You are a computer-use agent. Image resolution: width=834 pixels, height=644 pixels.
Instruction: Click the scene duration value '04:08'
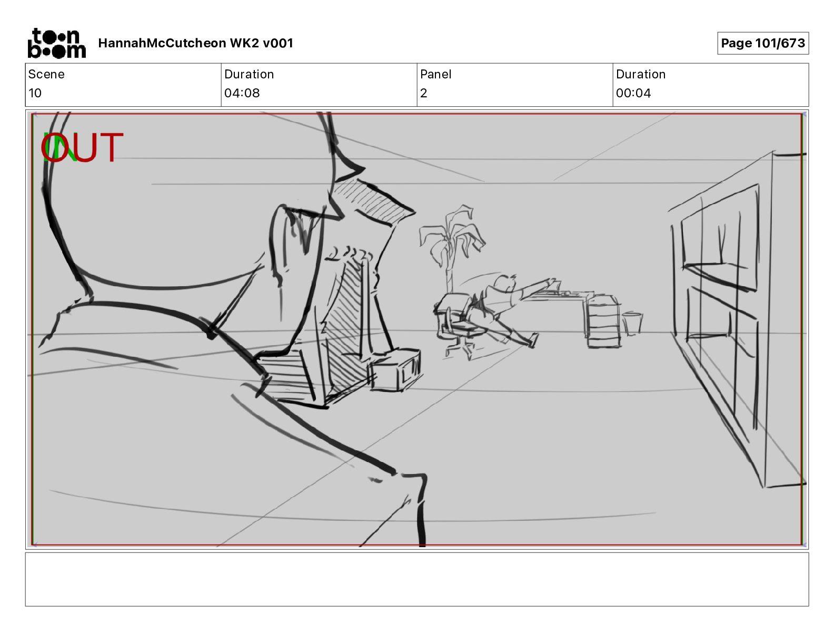[242, 93]
